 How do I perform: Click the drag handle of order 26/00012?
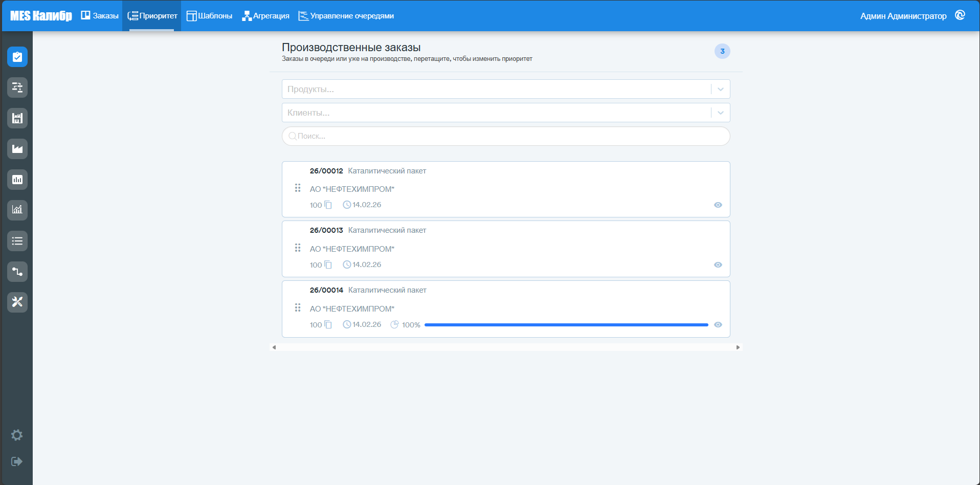[298, 188]
